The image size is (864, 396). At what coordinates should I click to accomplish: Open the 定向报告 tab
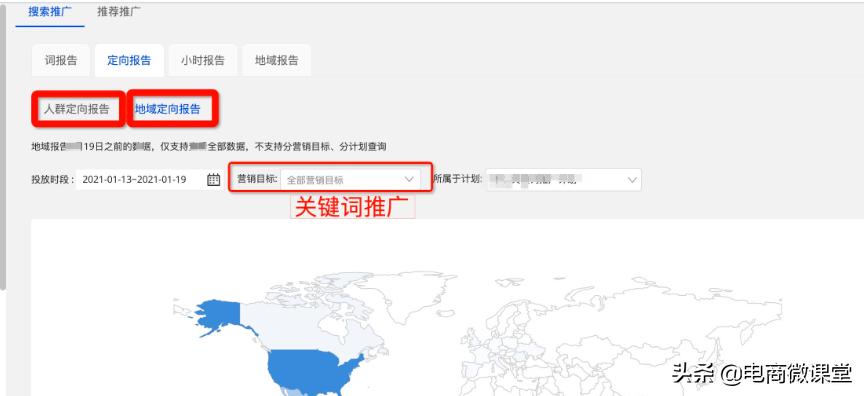click(x=129, y=61)
